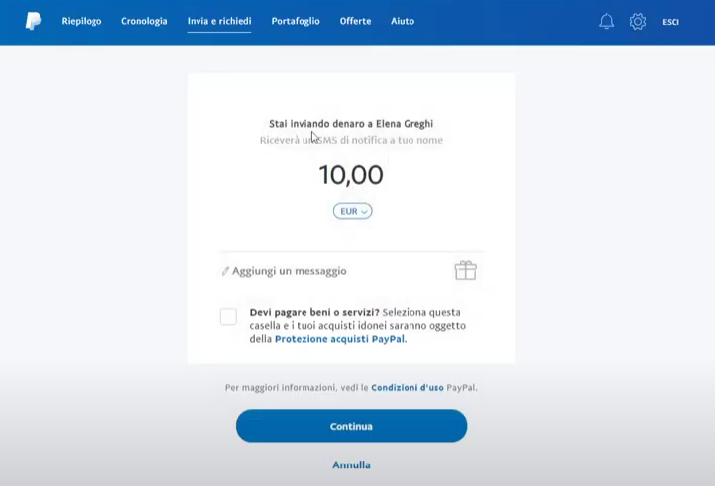Click the gift box icon
Image resolution: width=715 pixels, height=486 pixels.
tap(466, 270)
